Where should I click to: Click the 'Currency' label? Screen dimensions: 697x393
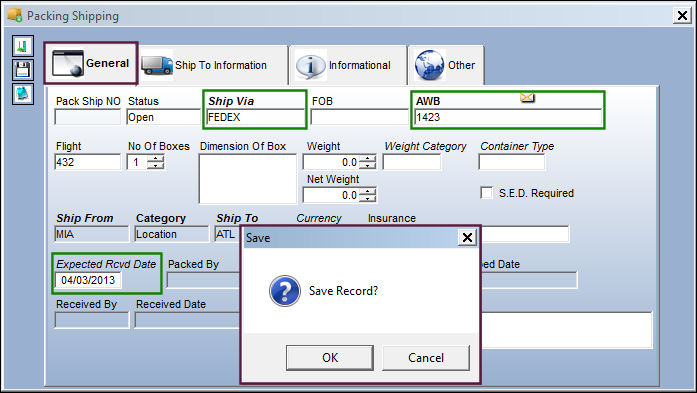(x=319, y=218)
